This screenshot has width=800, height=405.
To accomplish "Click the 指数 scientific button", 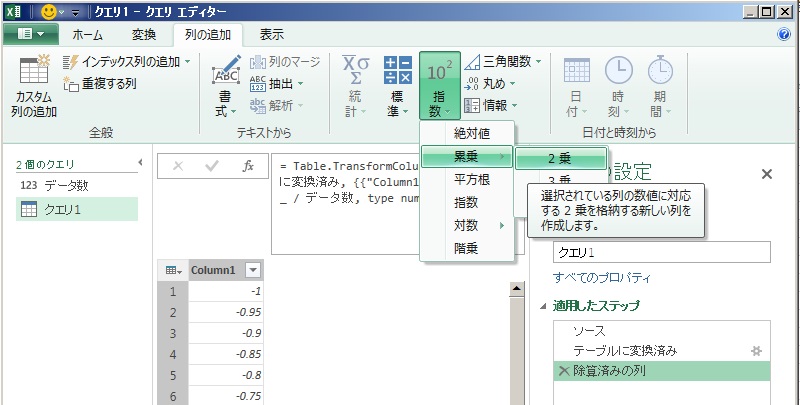I will click(439, 86).
